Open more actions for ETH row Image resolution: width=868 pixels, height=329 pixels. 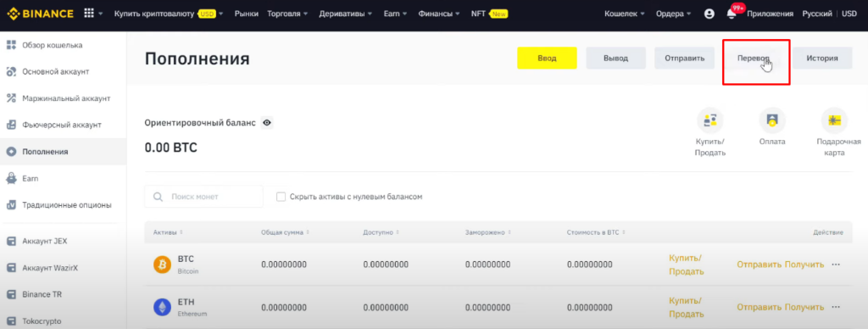(836, 308)
